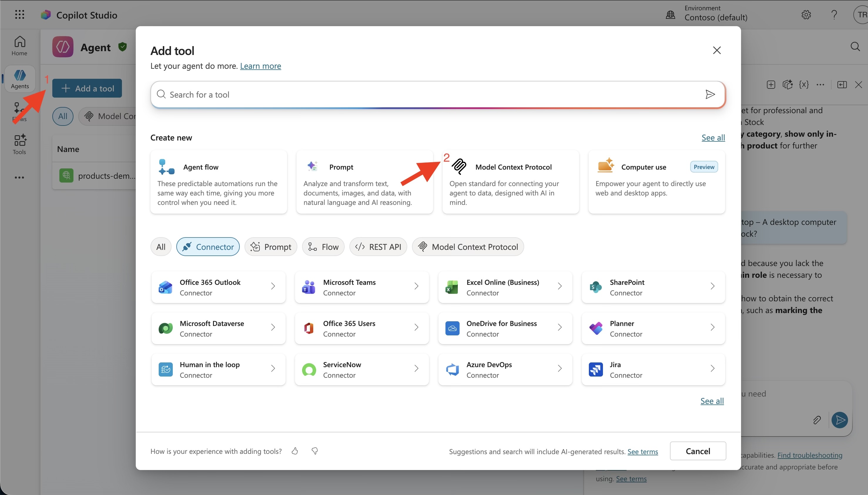Viewport: 868px width, 495px height.
Task: Select the REST API filter pill
Action: [x=378, y=247]
